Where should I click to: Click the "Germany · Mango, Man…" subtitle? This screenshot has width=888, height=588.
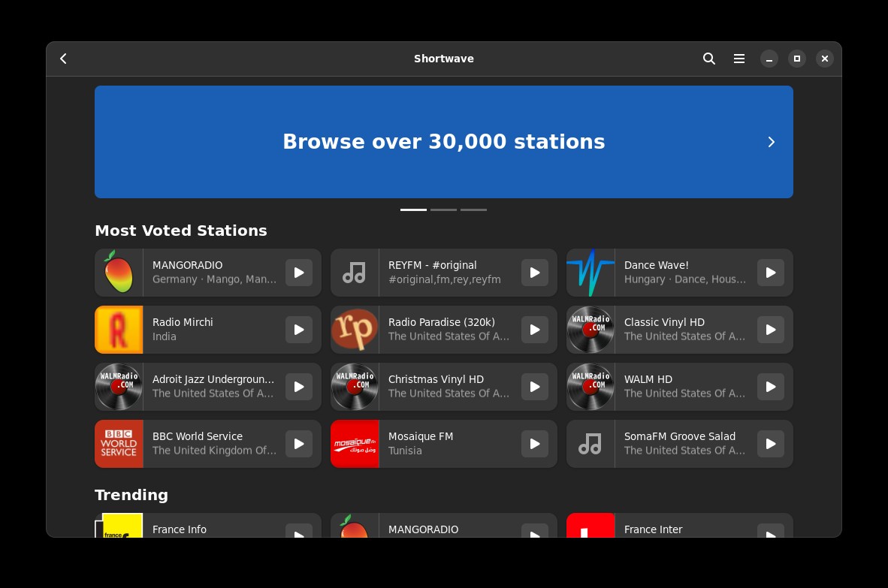click(215, 279)
